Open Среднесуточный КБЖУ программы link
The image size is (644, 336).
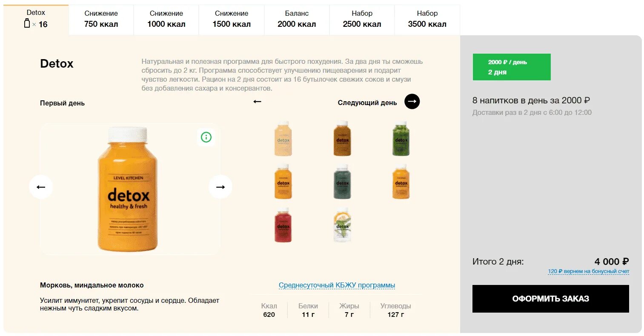tap(337, 285)
